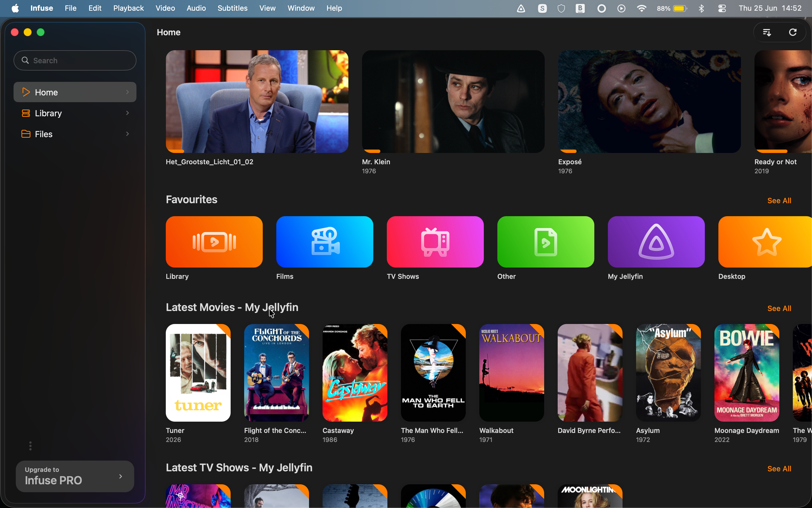This screenshot has width=812, height=508.
Task: Click the Library stack icon in sidebar
Action: pyautogui.click(x=26, y=113)
